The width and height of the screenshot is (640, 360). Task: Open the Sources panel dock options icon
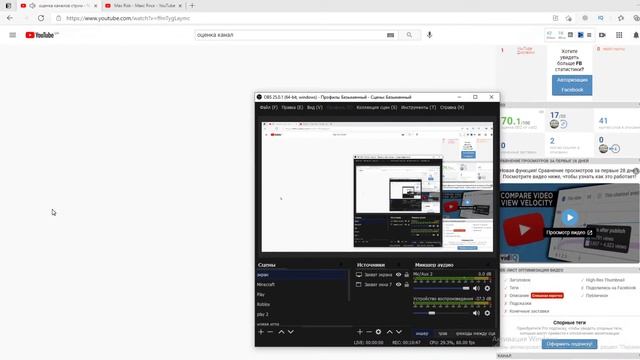click(x=399, y=264)
